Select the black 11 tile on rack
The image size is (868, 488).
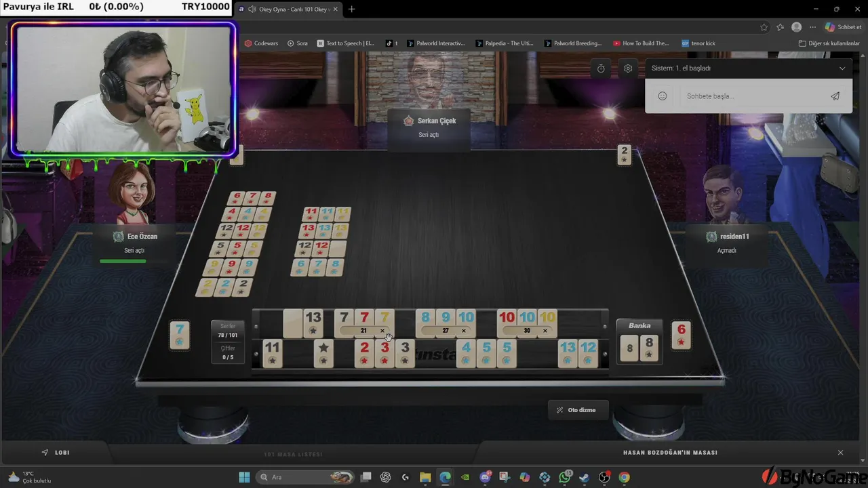pos(272,353)
